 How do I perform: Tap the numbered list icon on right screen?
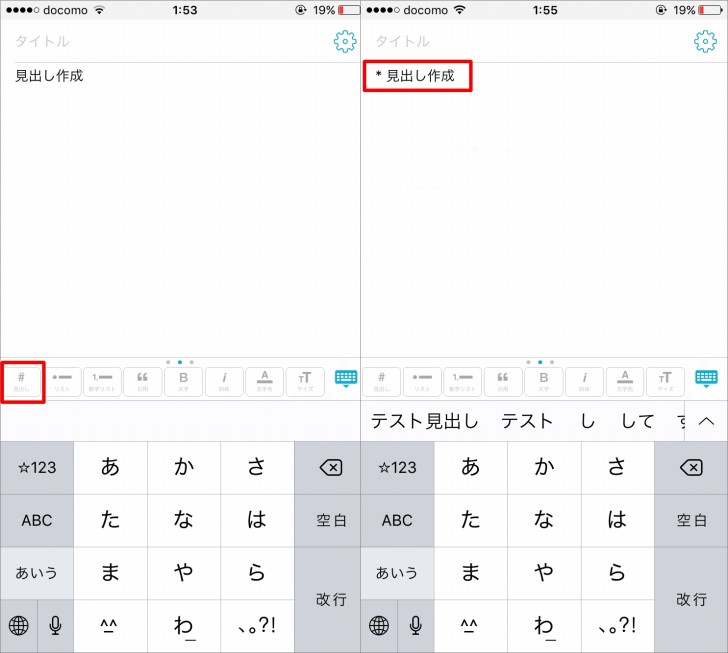click(462, 381)
